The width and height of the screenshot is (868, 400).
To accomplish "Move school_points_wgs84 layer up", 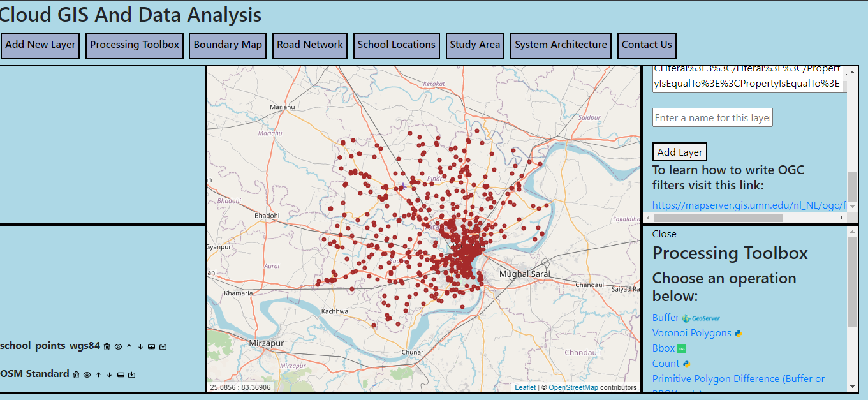I will [129, 347].
